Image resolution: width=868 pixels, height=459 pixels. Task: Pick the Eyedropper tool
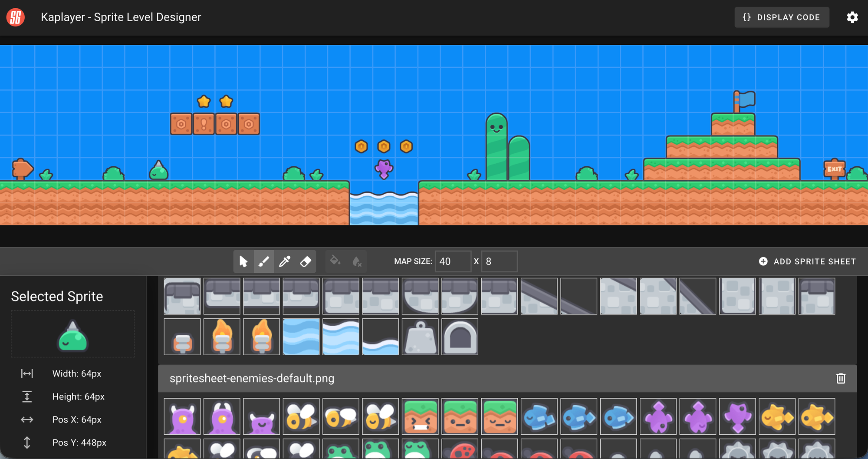tap(285, 261)
